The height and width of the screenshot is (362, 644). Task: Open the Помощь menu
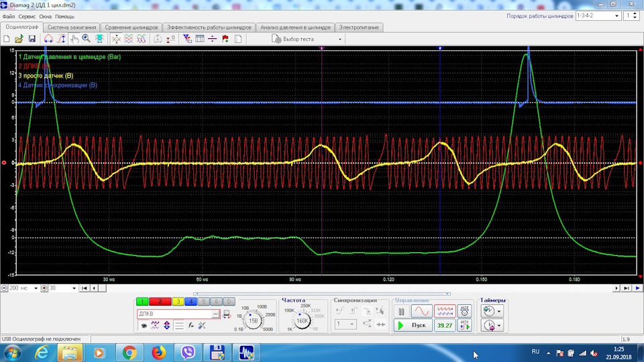pyautogui.click(x=64, y=16)
